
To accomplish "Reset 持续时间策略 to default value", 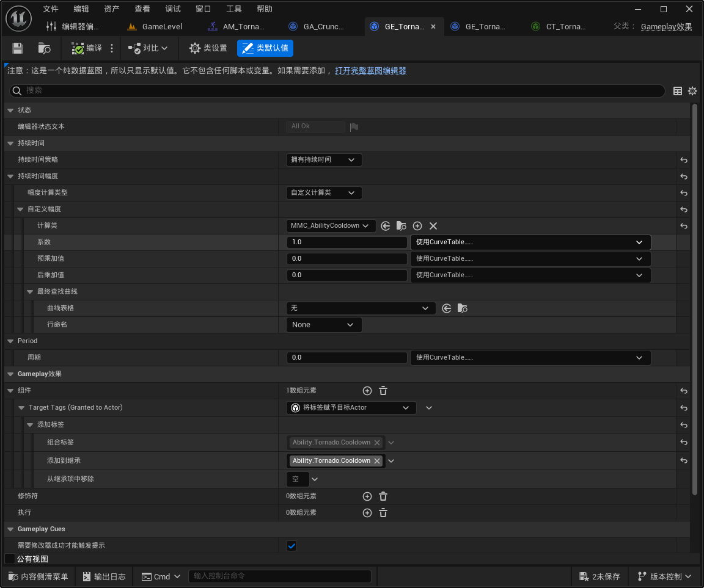I will coord(683,160).
